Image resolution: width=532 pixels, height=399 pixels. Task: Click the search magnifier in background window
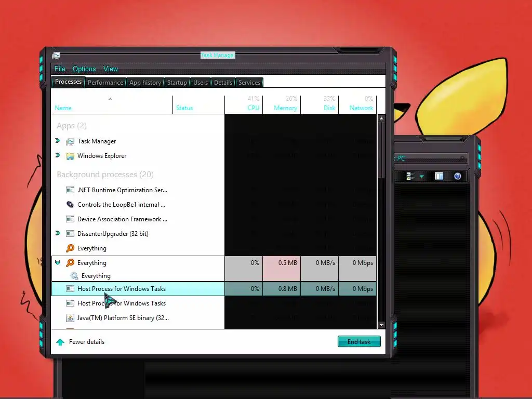[x=462, y=158]
